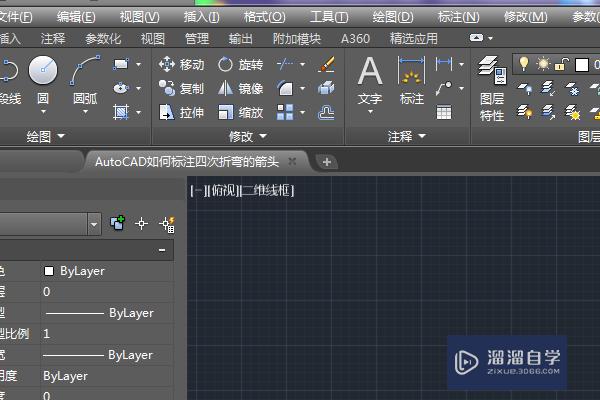Click the Ellipse draw tool icon
The width and height of the screenshot is (600, 400).
121,88
